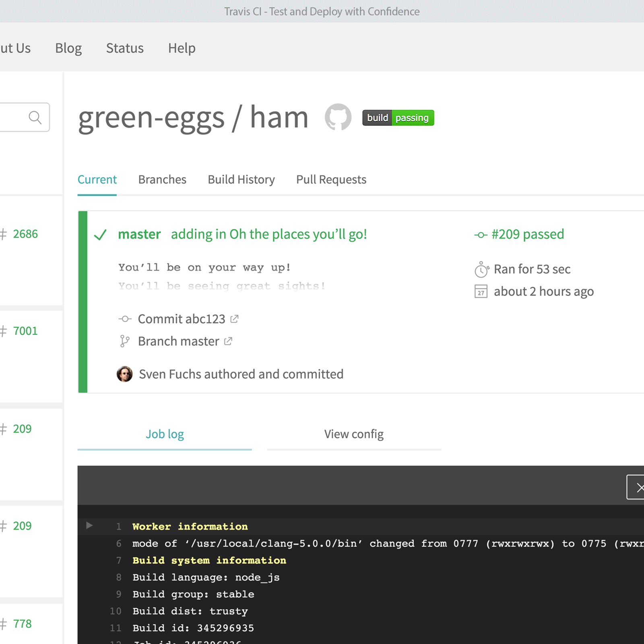The height and width of the screenshot is (644, 644).
Task: Click the #209 passed build link
Action: (x=528, y=234)
